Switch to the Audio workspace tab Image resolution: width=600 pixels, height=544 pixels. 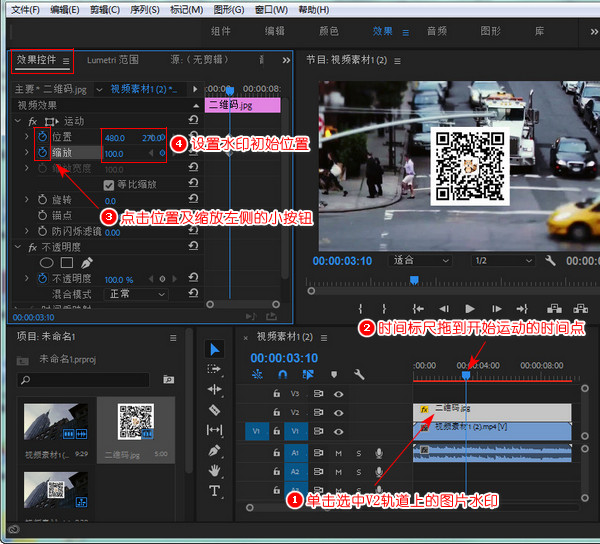437,31
